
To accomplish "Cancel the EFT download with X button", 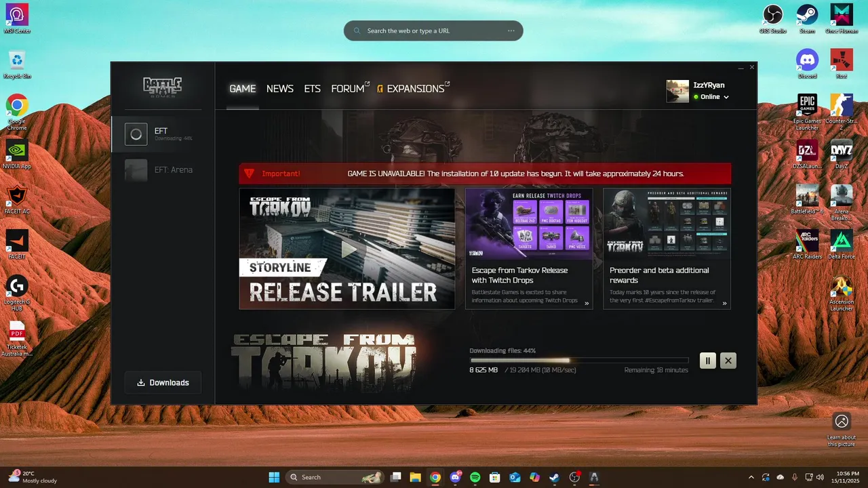I will click(728, 361).
